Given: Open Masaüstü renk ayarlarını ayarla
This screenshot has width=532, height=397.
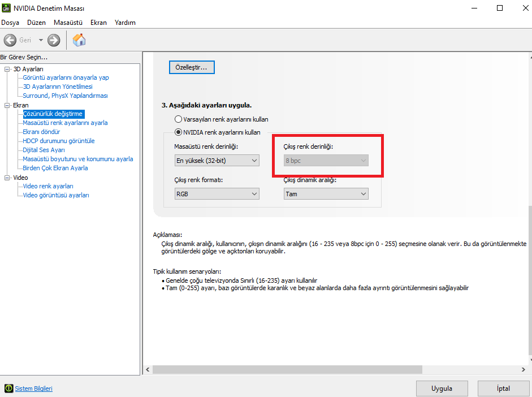Looking at the screenshot, I should click(65, 123).
